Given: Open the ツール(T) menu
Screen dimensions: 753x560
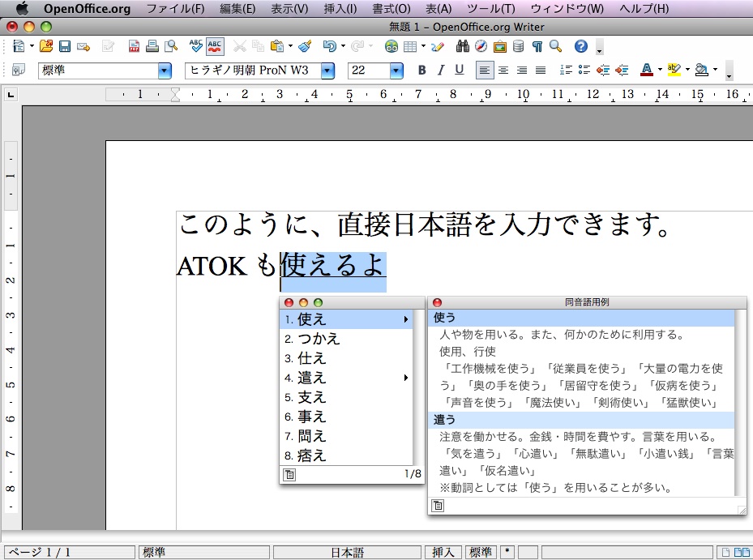Looking at the screenshot, I should [491, 9].
